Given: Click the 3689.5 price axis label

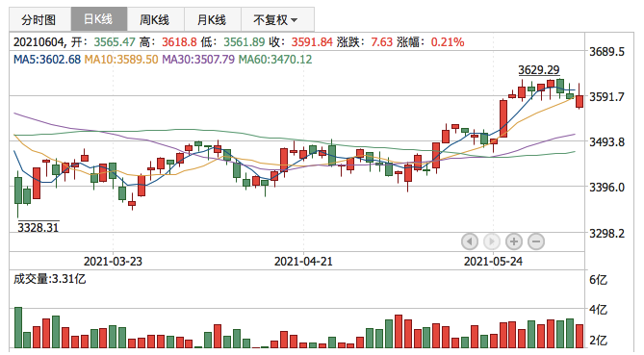Looking at the screenshot, I should coord(607,52).
